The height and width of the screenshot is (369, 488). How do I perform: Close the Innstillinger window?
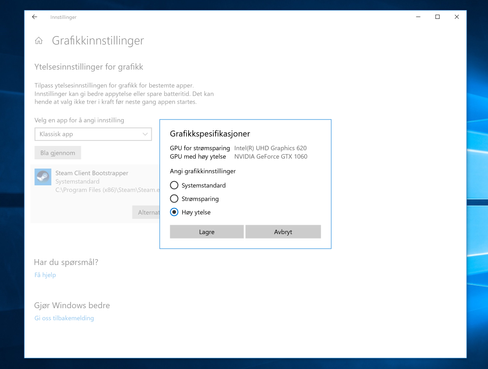coord(457,17)
